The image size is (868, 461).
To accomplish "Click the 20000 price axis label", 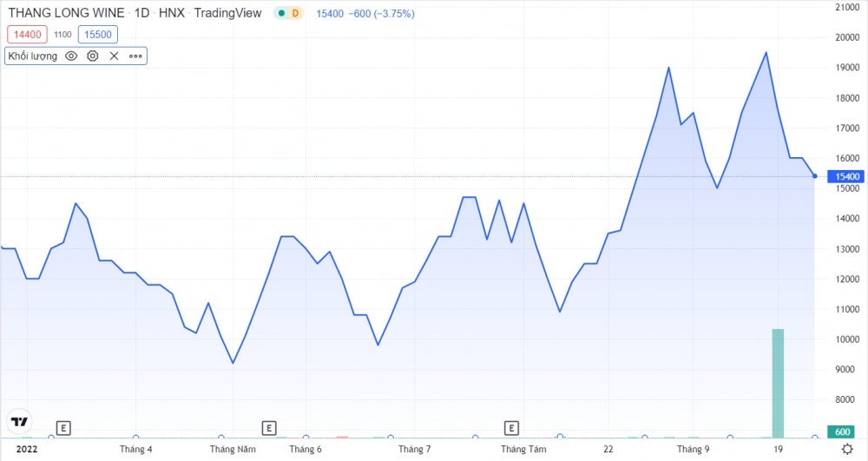I will pos(847,37).
